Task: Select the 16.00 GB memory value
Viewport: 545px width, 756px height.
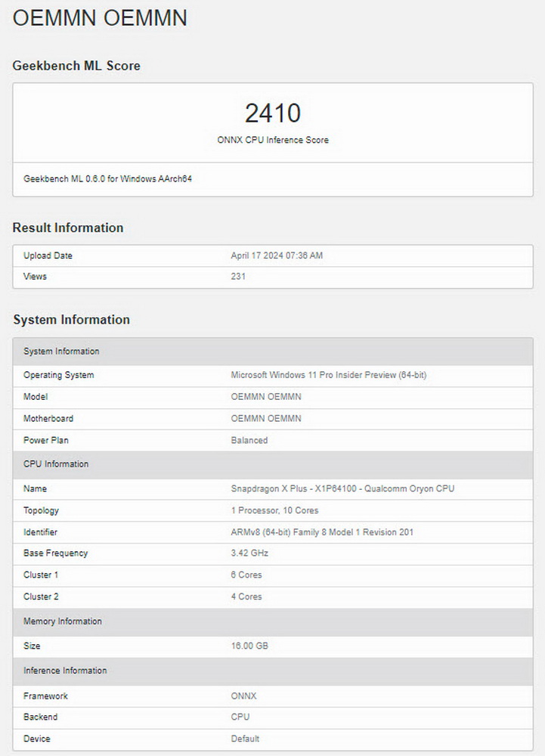Action: click(249, 646)
